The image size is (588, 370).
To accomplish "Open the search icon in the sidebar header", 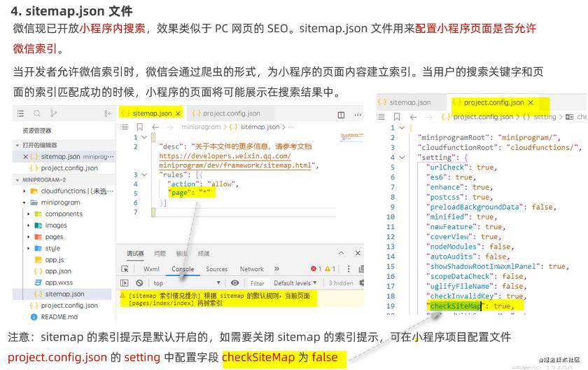I will [36, 114].
